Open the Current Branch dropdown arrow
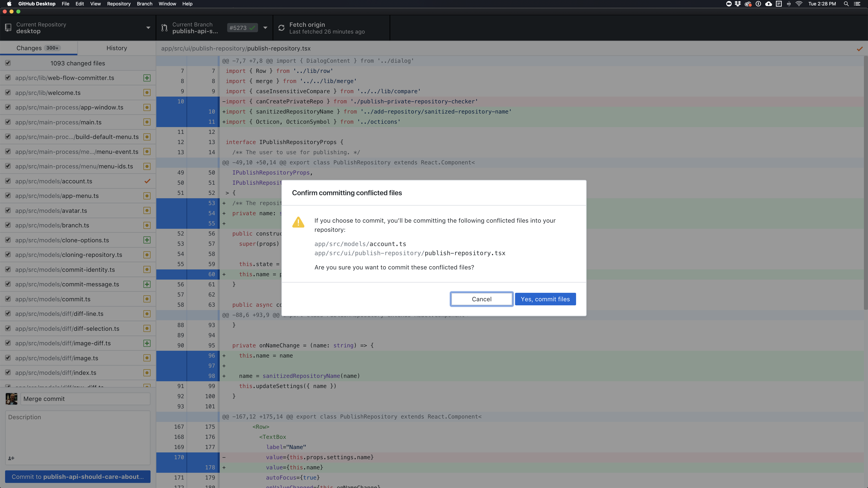The width and height of the screenshot is (868, 488). 265,28
